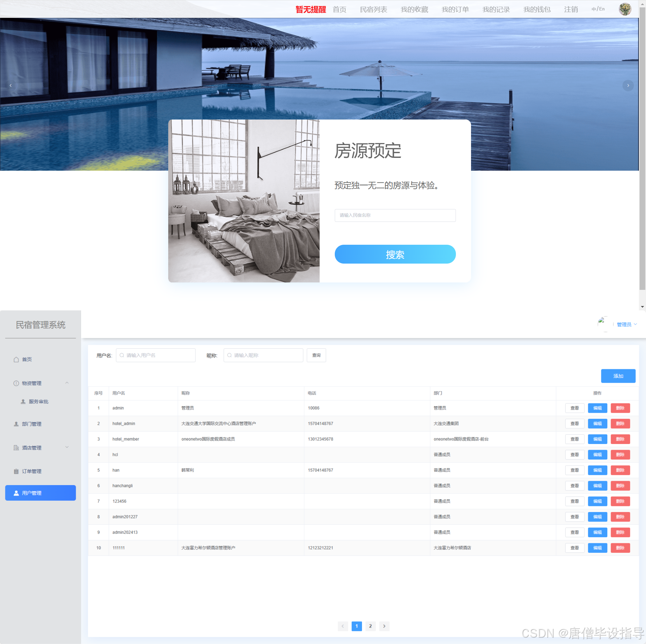Viewport: 646px width, 644px height.
Task: Click the 物资管理 sidebar icon
Action: pyautogui.click(x=16, y=383)
